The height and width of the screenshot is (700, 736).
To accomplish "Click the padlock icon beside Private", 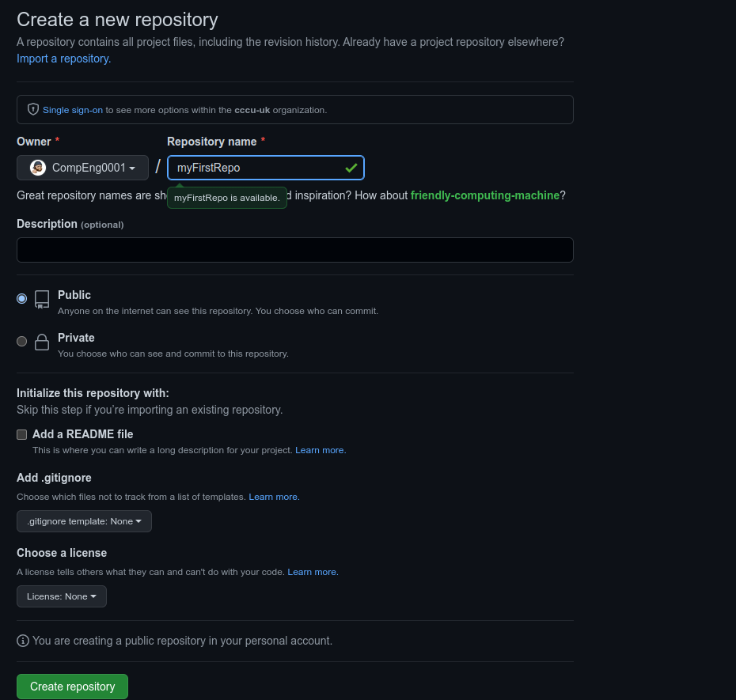I will point(41,341).
